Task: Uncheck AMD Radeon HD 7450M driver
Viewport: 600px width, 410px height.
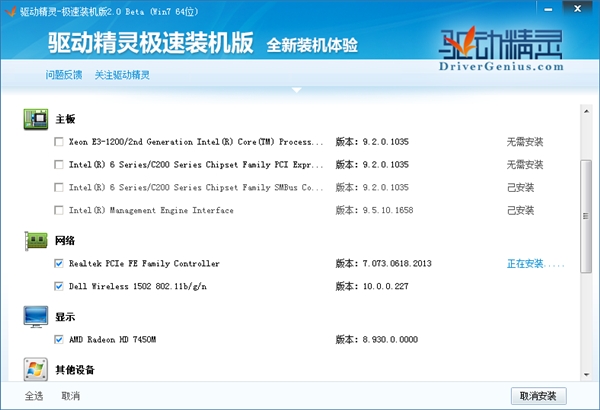Action: pyautogui.click(x=59, y=340)
